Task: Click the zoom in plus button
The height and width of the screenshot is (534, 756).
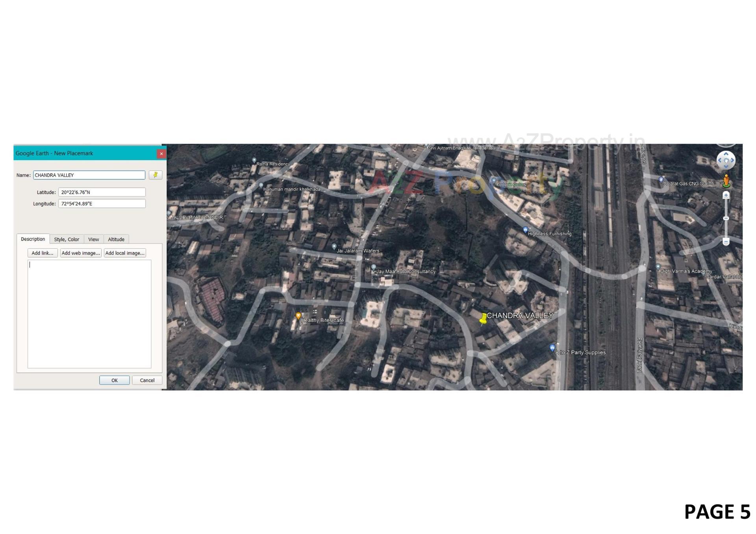Action: click(x=726, y=195)
